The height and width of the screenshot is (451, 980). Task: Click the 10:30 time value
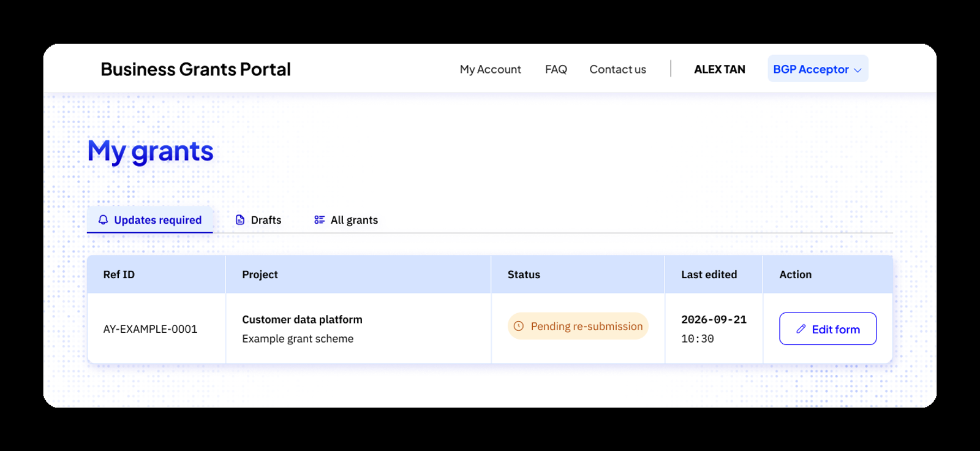pos(698,339)
